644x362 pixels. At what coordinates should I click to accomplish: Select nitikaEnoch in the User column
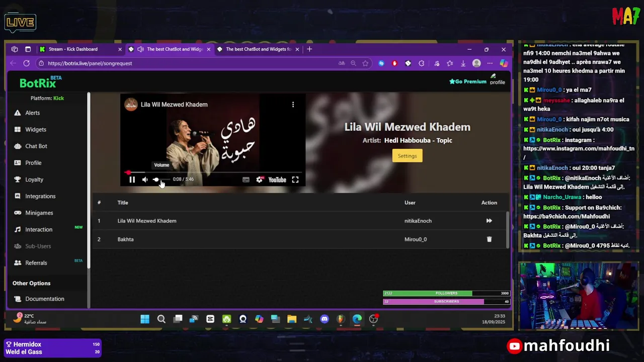pos(418,221)
